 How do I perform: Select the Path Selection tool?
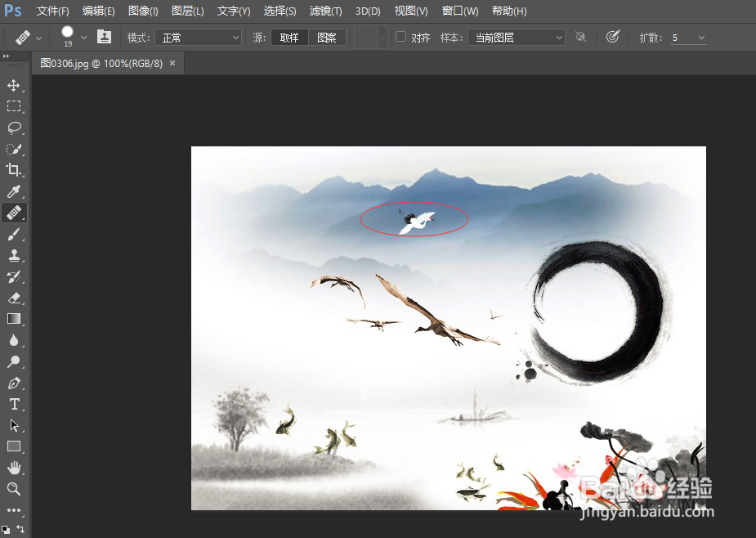click(14, 425)
